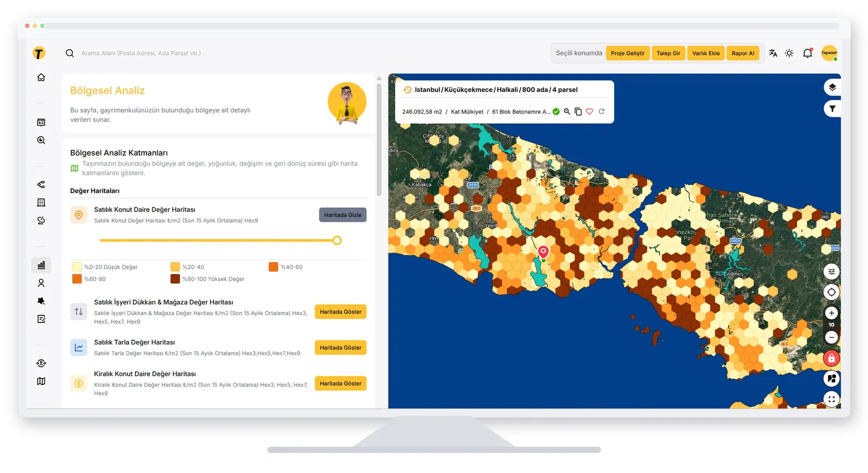Zoom in on the map
The height and width of the screenshot is (473, 868).
[831, 313]
